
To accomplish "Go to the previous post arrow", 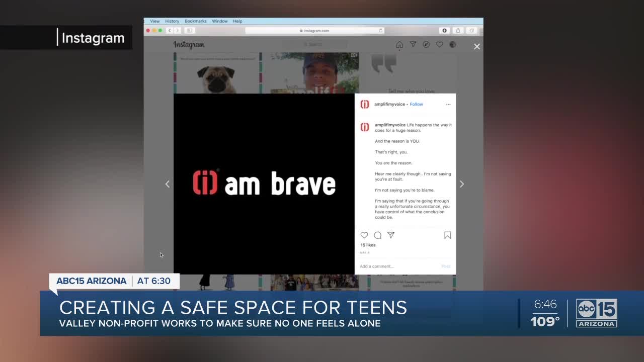I will [x=168, y=184].
